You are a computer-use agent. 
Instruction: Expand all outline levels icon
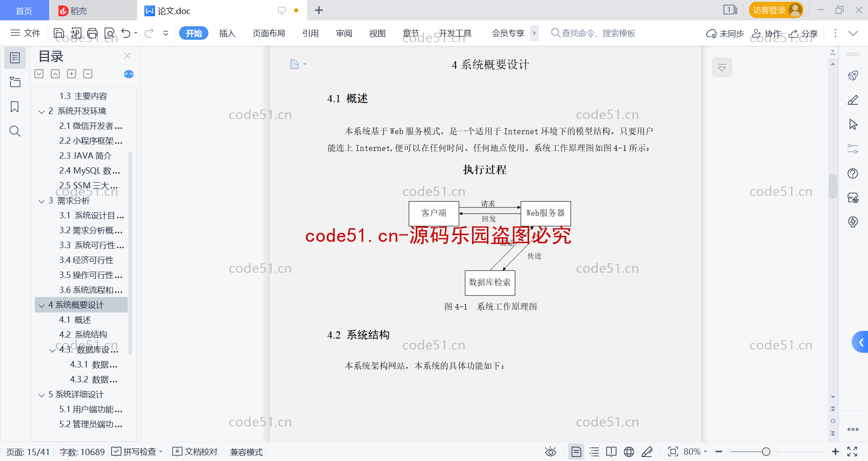pyautogui.click(x=39, y=74)
